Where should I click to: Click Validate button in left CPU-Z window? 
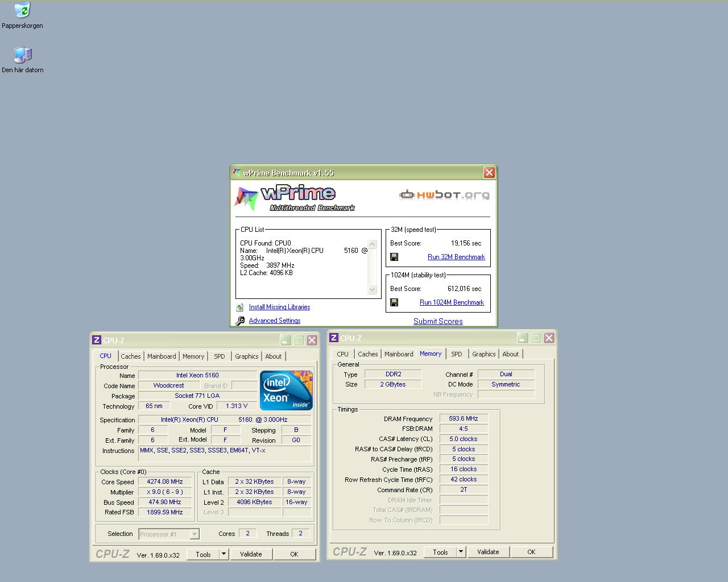(251, 554)
